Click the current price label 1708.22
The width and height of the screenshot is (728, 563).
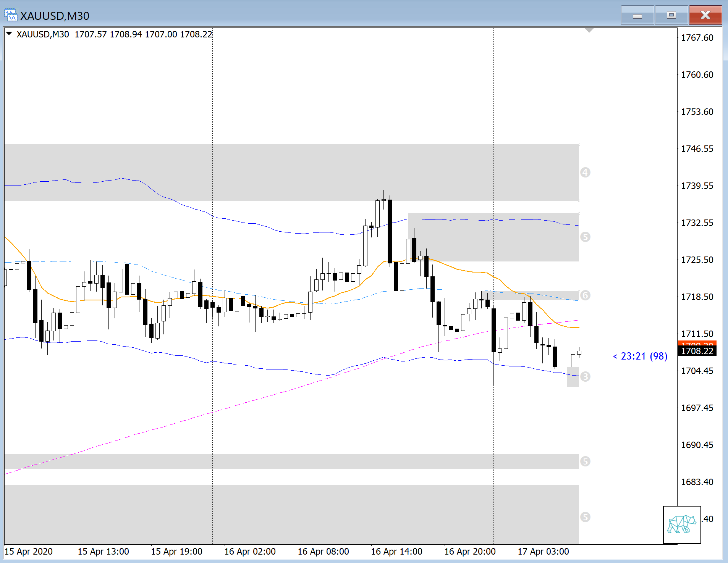(697, 351)
